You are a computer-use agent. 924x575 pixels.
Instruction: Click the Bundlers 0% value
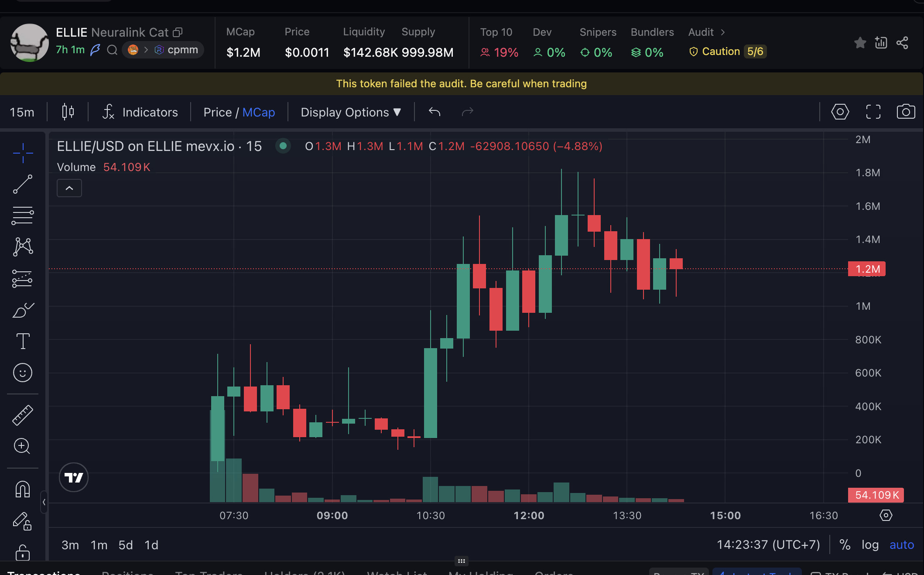[647, 52]
